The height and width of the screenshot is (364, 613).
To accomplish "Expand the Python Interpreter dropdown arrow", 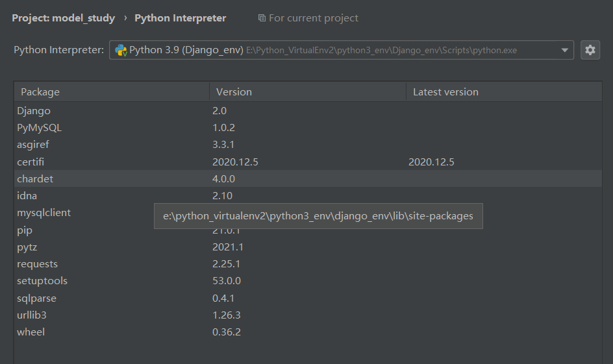I will [564, 50].
